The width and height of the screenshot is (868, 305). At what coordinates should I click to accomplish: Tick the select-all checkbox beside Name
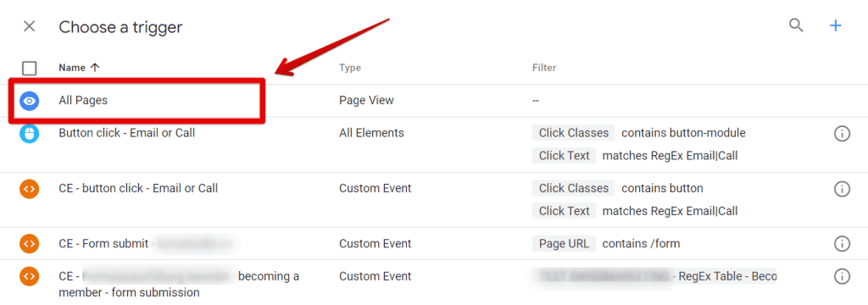tap(30, 68)
